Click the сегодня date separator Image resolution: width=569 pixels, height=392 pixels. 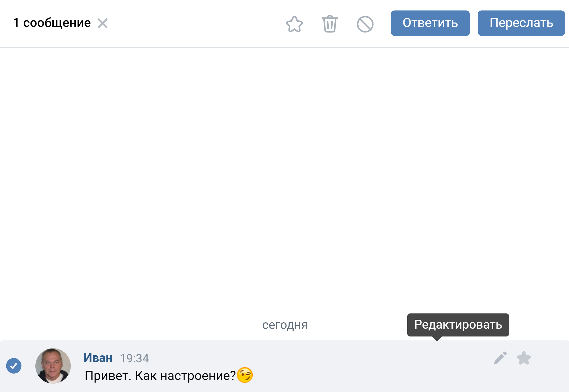click(x=285, y=325)
